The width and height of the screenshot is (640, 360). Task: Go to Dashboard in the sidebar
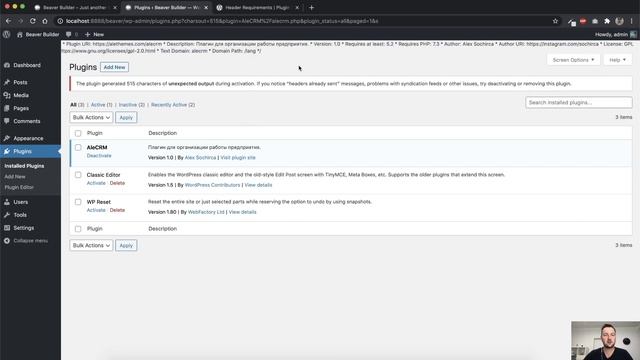tap(27, 65)
